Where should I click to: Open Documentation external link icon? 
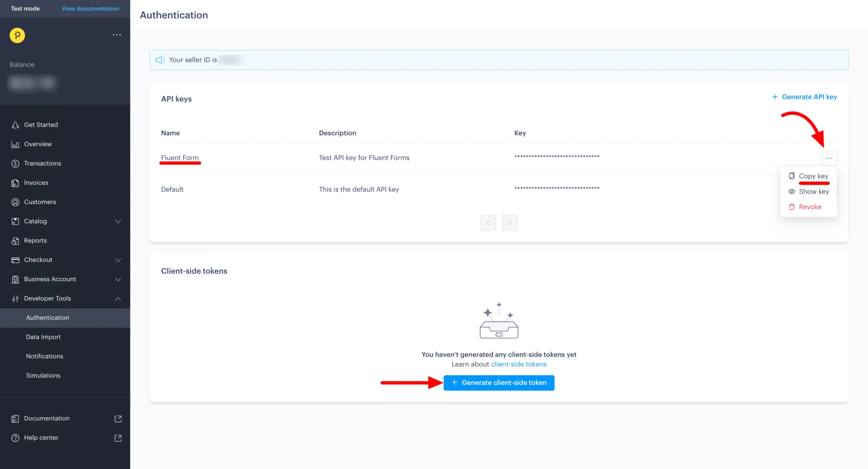(118, 419)
